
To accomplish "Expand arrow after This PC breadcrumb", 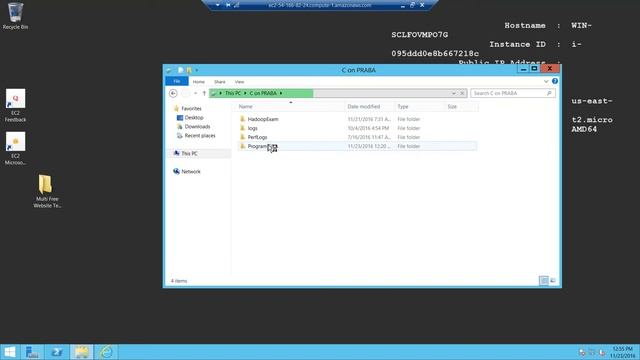I will click(245, 93).
